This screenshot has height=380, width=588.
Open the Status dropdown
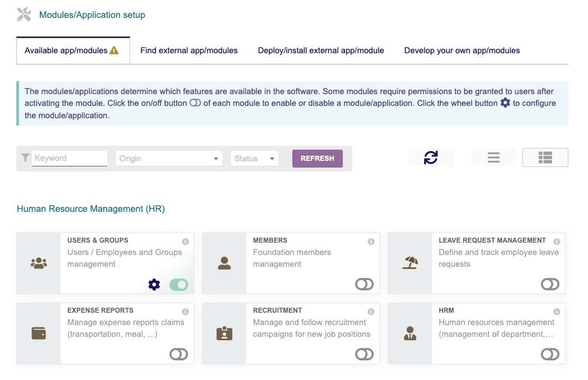pos(254,159)
